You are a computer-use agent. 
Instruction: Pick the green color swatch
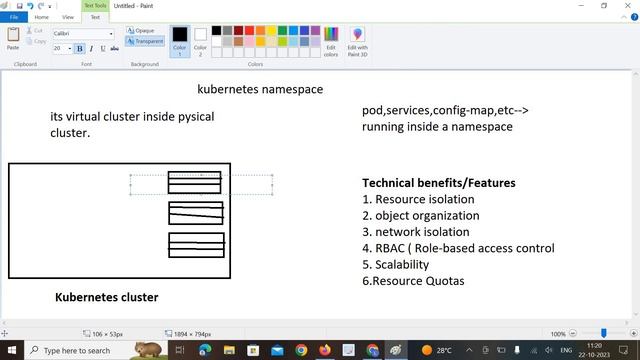[282, 30]
